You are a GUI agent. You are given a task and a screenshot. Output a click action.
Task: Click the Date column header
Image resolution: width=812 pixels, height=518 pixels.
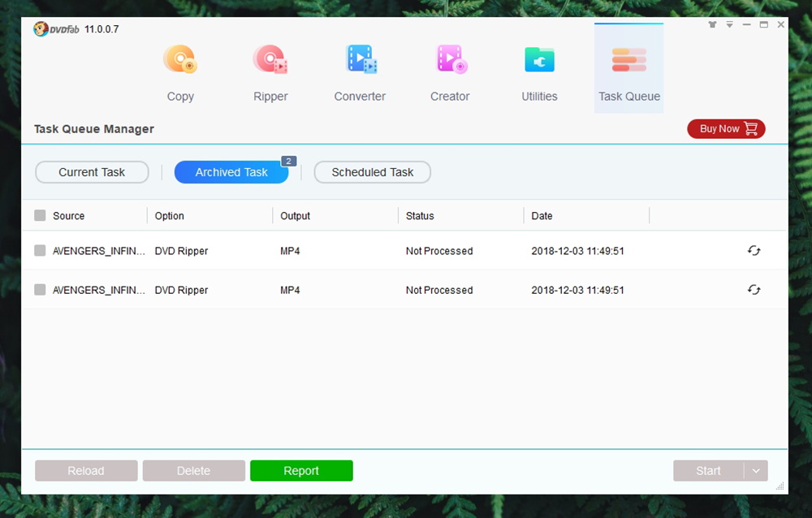click(542, 216)
